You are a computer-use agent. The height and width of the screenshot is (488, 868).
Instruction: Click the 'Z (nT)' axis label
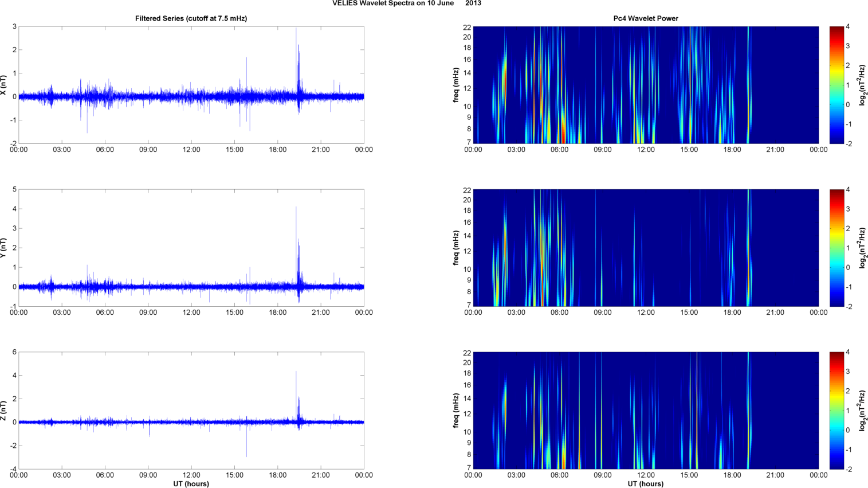(x=4, y=411)
